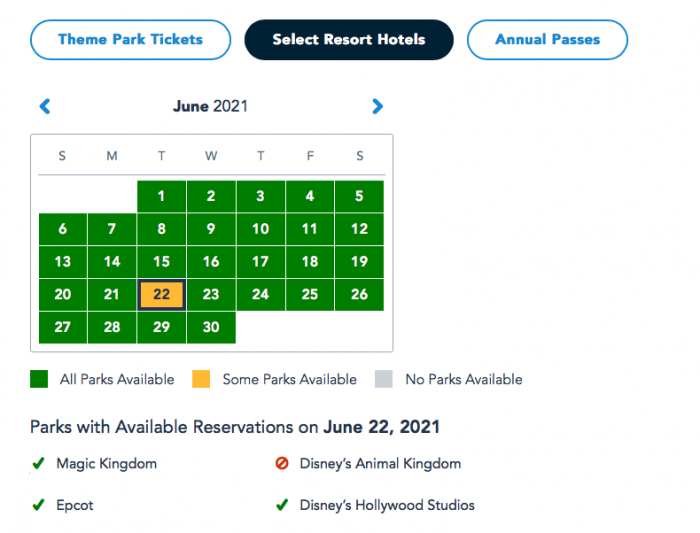Click Magic Kingdom park name
The width and height of the screenshot is (700, 533).
(106, 464)
